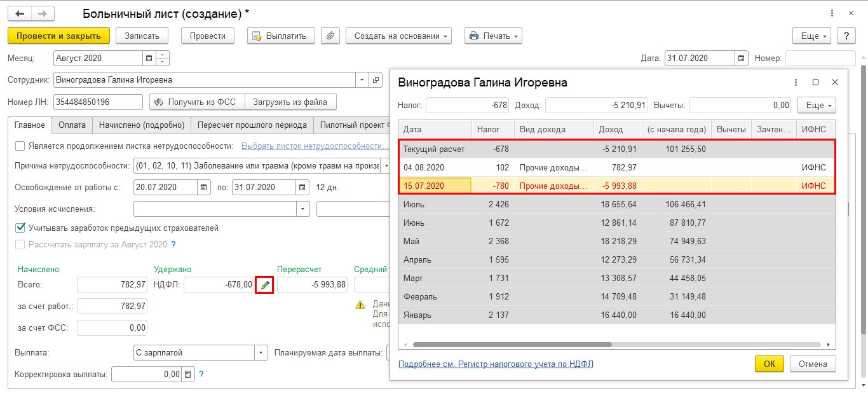The height and width of the screenshot is (400, 868).
Task: Maximize the Виноградова Галина Игоревна dialog
Action: pos(815,82)
